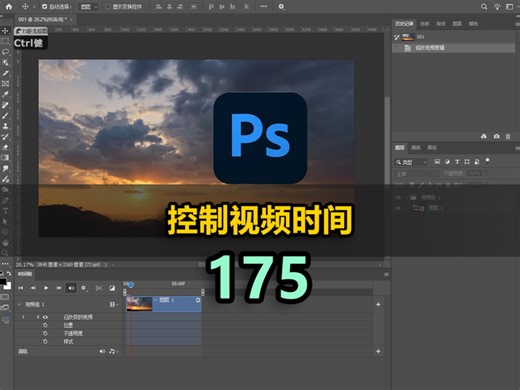Open the layer blend mode dropdown
520x390 pixels.
click(x=417, y=174)
